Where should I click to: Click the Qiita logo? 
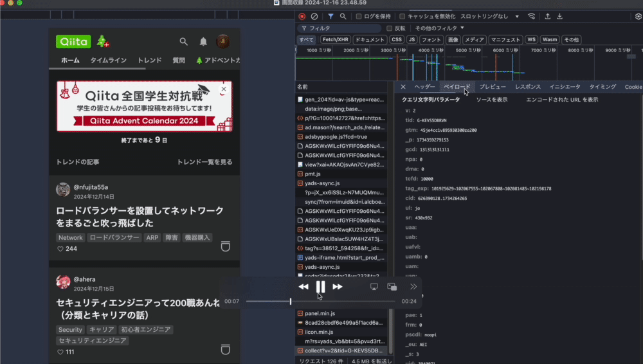click(x=73, y=41)
